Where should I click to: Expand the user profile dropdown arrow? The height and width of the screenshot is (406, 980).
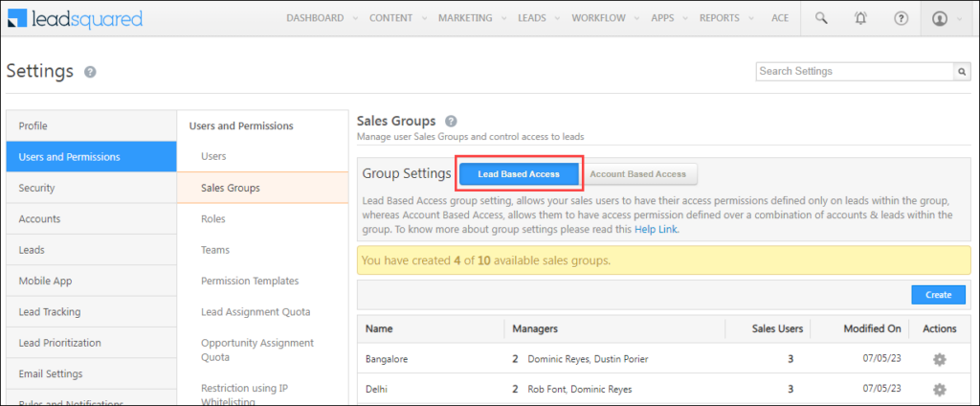pos(959,19)
